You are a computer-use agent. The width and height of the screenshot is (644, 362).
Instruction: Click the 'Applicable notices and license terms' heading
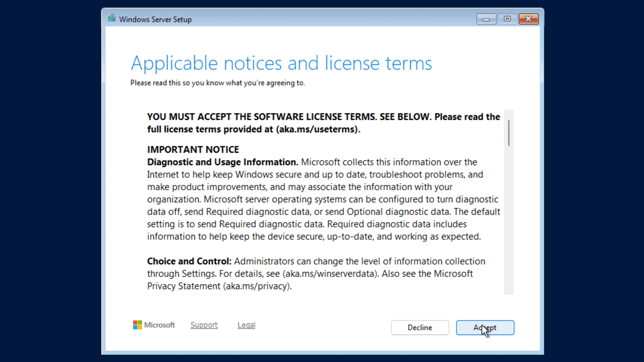tap(281, 64)
